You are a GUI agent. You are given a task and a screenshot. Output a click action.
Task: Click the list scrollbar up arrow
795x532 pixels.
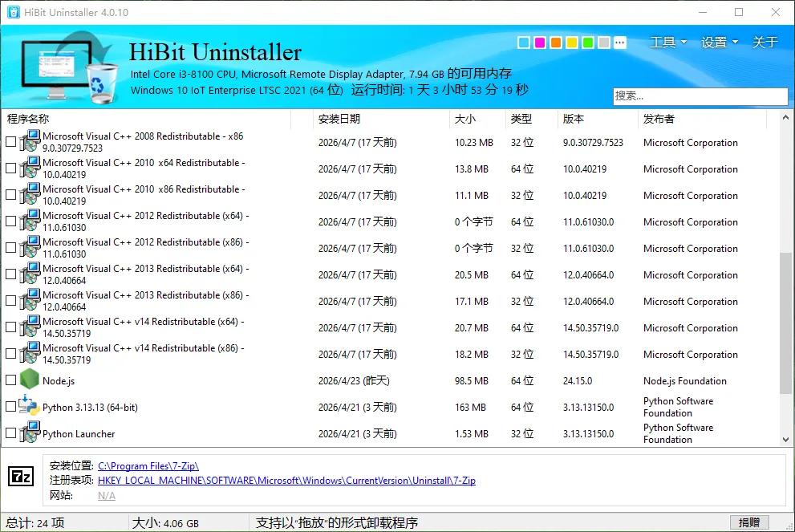785,118
